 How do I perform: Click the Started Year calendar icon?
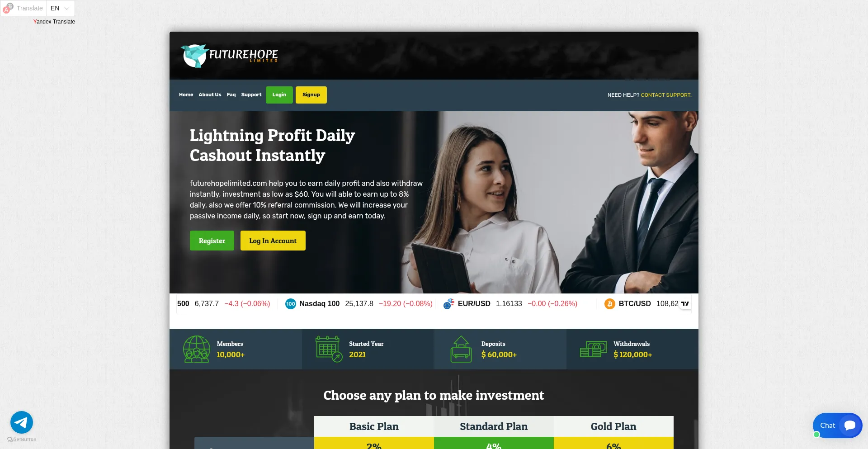click(x=329, y=349)
